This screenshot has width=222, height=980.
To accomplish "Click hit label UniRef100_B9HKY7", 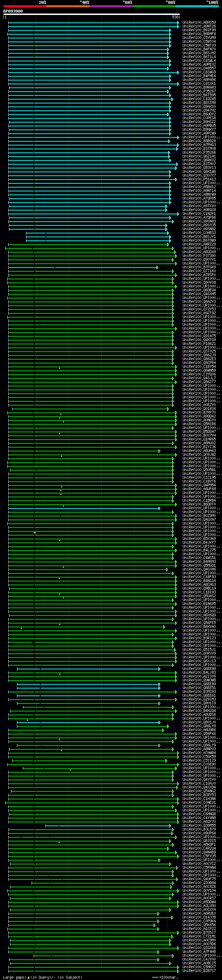I will pyautogui.click(x=199, y=129).
